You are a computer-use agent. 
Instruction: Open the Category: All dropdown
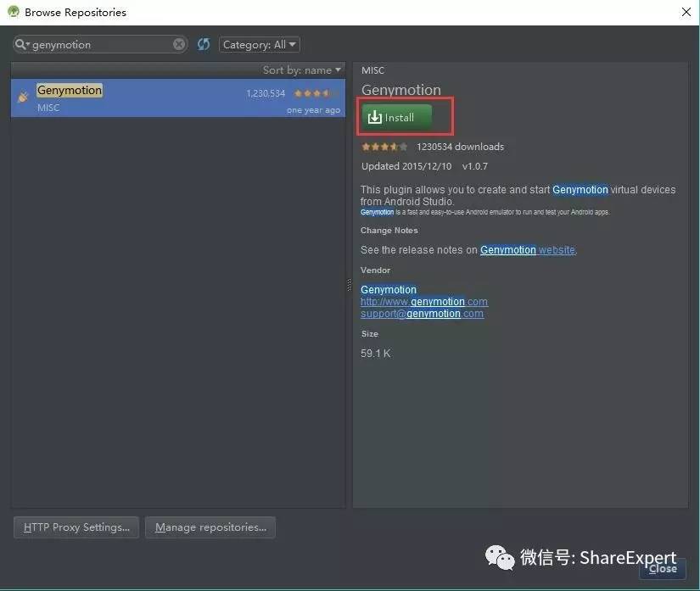(x=259, y=45)
